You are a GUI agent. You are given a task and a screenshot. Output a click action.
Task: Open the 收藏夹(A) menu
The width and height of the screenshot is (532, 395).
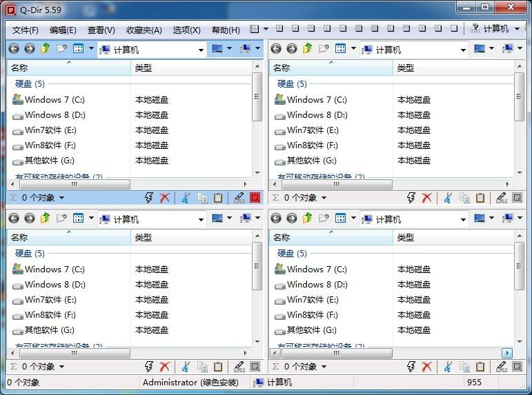144,30
